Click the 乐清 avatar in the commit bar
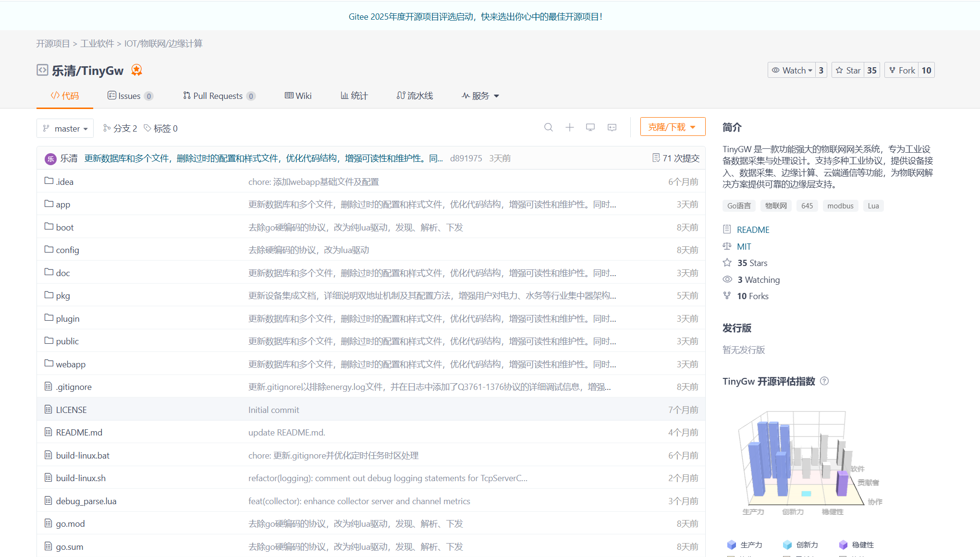This screenshot has width=980, height=557. [x=50, y=158]
